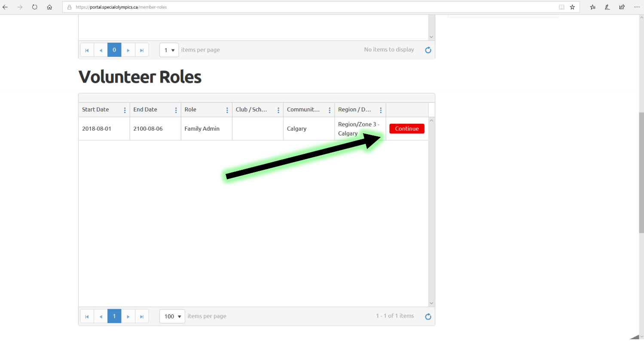Click Volunteer Roles grid scroll up arrow
Screen dimensions: 644x341
[432, 120]
